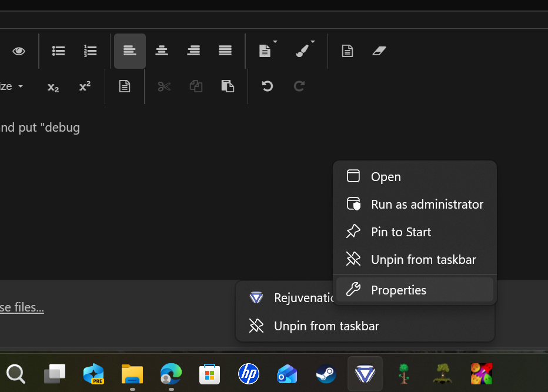Screen dimensions: 548x392
Task: Justify the text alignment
Action: [225, 51]
